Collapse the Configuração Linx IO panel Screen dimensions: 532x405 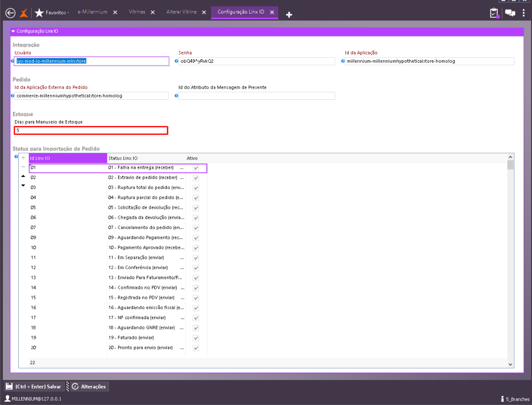(x=13, y=31)
